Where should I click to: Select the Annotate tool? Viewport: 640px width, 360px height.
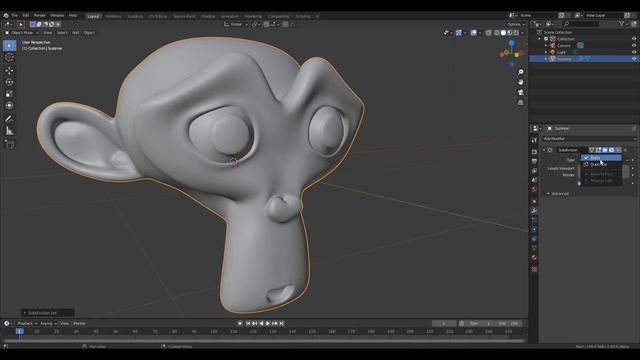tap(9, 119)
